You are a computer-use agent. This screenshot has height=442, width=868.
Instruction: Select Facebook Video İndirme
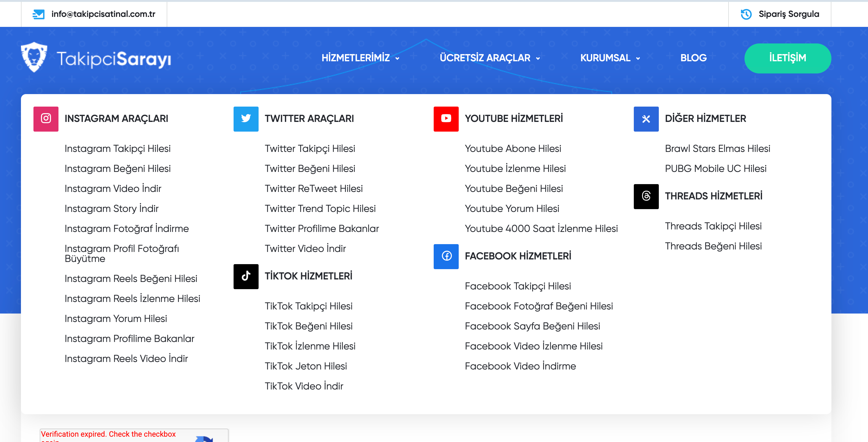tap(521, 366)
